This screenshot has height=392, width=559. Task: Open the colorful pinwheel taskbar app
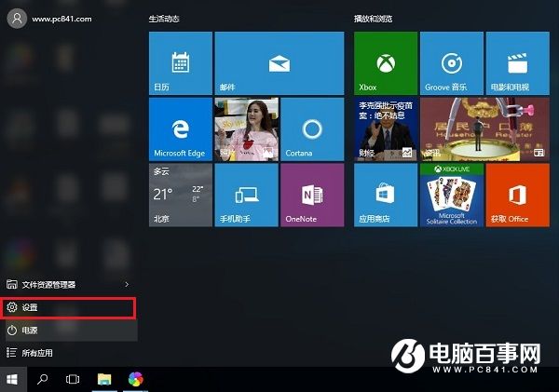point(135,379)
